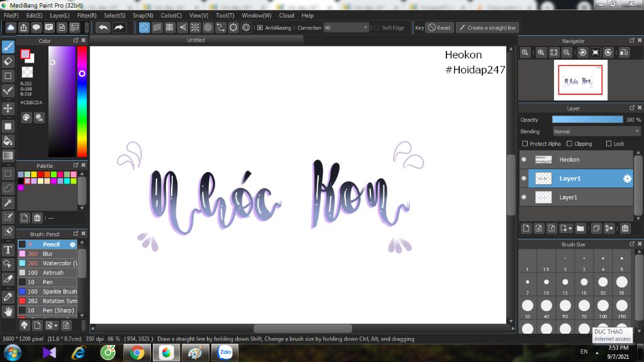This screenshot has height=362, width=644.
Task: Open Select menu
Action: click(114, 15)
